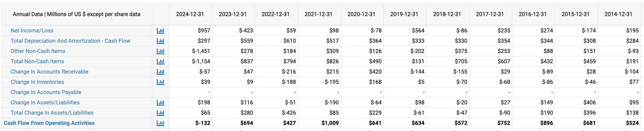The height and width of the screenshot is (131, 644).
Task: Open Cash Flow From Operating Activities link
Action: 49,123
